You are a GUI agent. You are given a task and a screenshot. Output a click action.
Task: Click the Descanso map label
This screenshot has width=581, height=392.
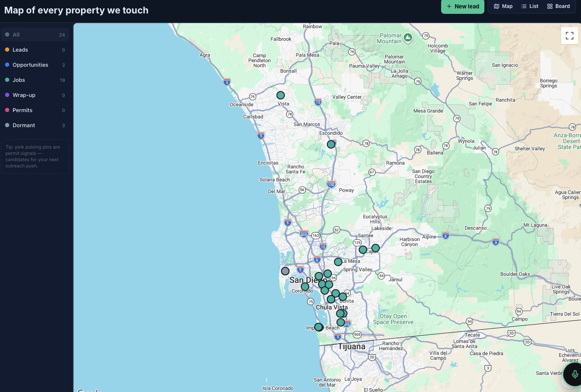pos(476,228)
